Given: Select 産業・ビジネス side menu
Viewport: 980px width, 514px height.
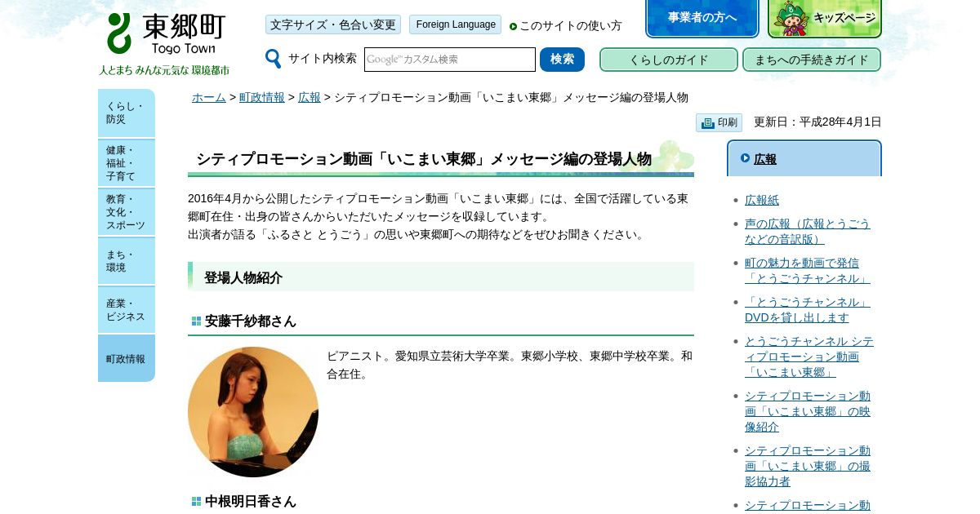Looking at the screenshot, I should (x=127, y=309).
